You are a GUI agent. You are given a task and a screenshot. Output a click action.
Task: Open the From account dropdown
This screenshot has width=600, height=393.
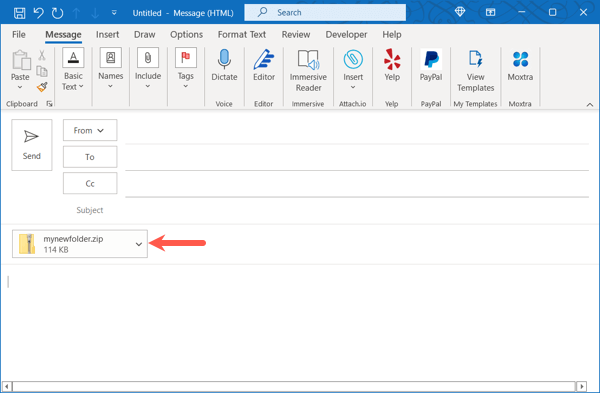pos(90,130)
